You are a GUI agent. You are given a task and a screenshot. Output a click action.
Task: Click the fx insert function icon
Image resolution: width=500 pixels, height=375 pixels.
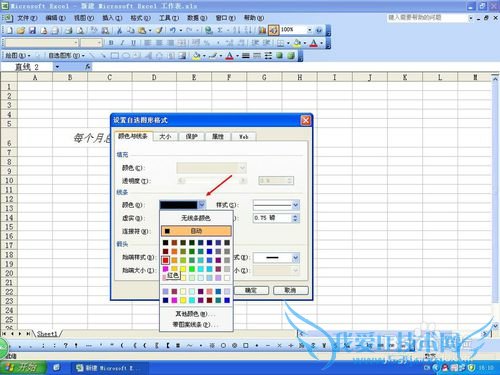(88, 67)
